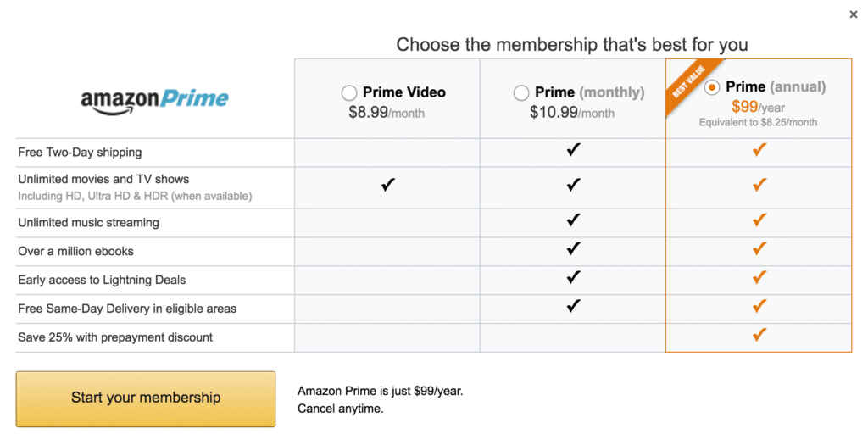The width and height of the screenshot is (868, 445).
Task: Select the Prime monthly radio button
Action: pos(521,93)
